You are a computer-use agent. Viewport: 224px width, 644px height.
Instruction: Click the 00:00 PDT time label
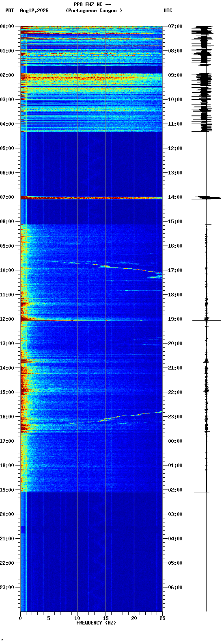pyautogui.click(x=7, y=26)
